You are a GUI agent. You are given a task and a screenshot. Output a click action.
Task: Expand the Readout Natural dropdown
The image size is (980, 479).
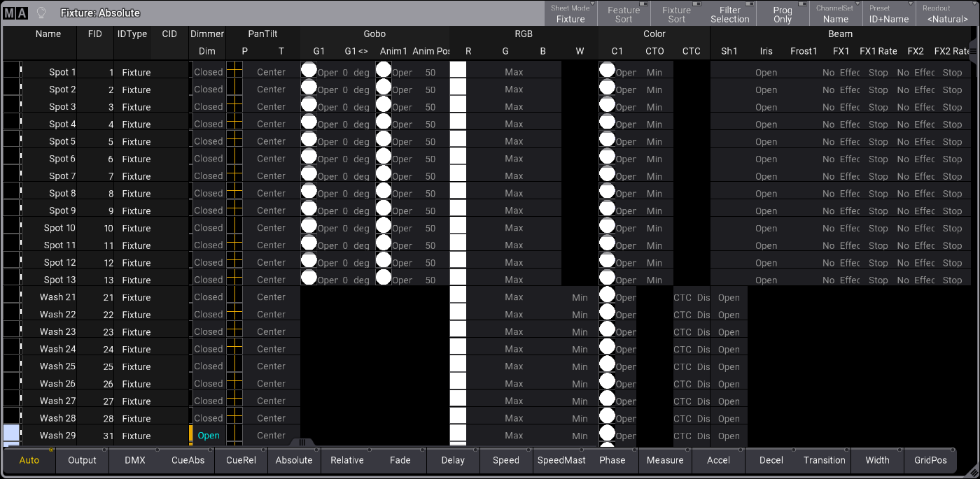point(947,14)
